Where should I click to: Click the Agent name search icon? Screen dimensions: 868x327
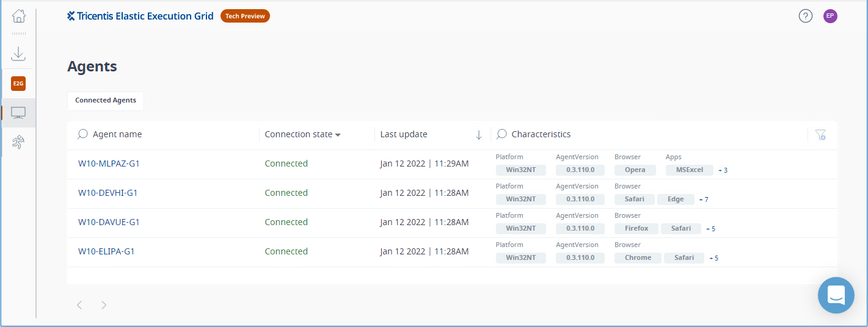point(82,134)
